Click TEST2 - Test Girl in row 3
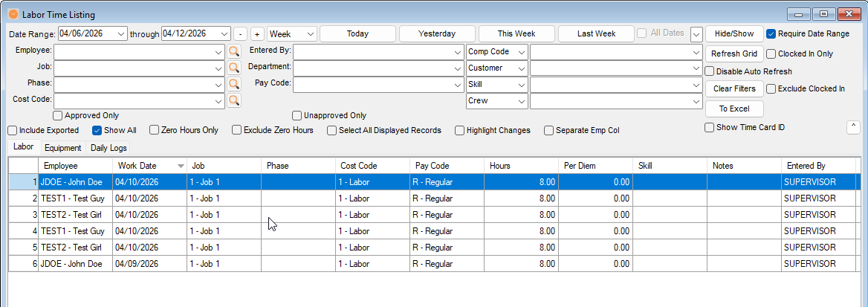 [x=75, y=215]
